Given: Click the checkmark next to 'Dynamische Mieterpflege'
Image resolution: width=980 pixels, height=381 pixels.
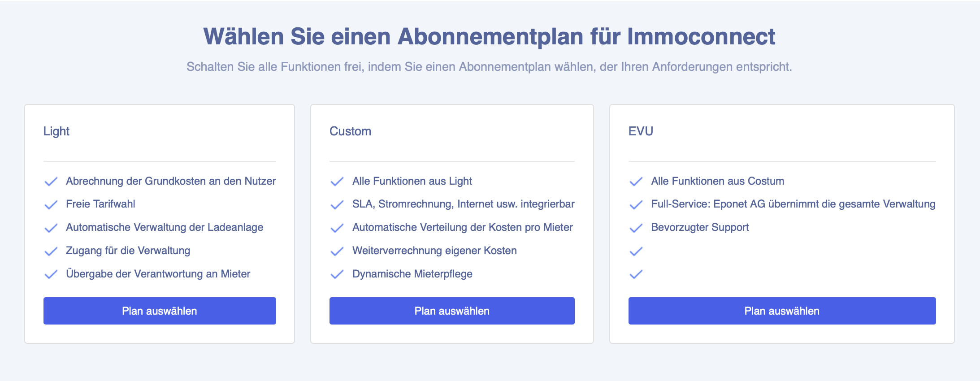Looking at the screenshot, I should (337, 274).
